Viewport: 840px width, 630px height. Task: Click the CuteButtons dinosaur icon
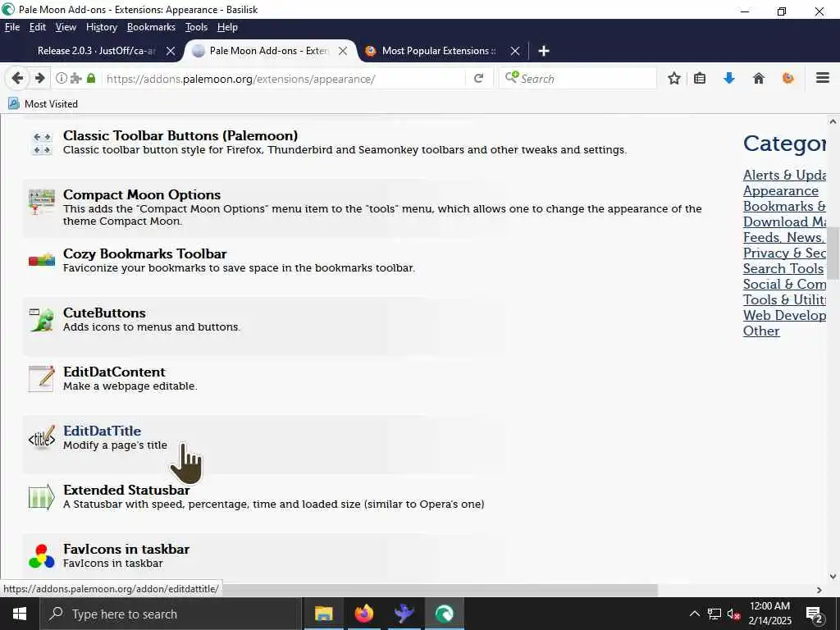point(42,320)
